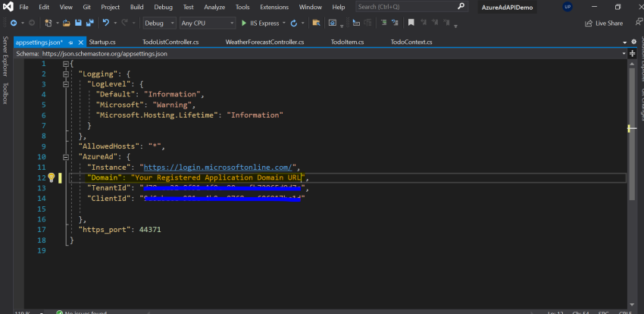Screen dimensions: 644x314
Task: Open the Any CPU platform dropdown
Action: coord(208,24)
